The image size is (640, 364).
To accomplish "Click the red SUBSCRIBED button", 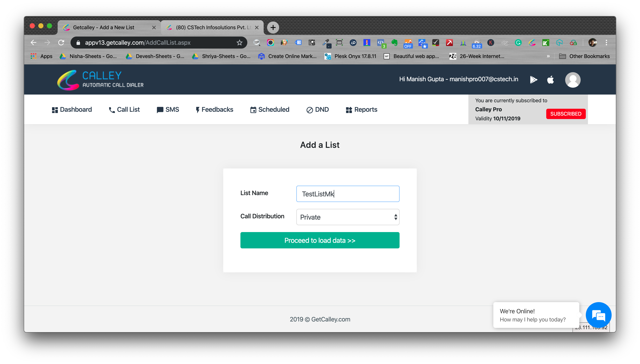I will (x=565, y=114).
